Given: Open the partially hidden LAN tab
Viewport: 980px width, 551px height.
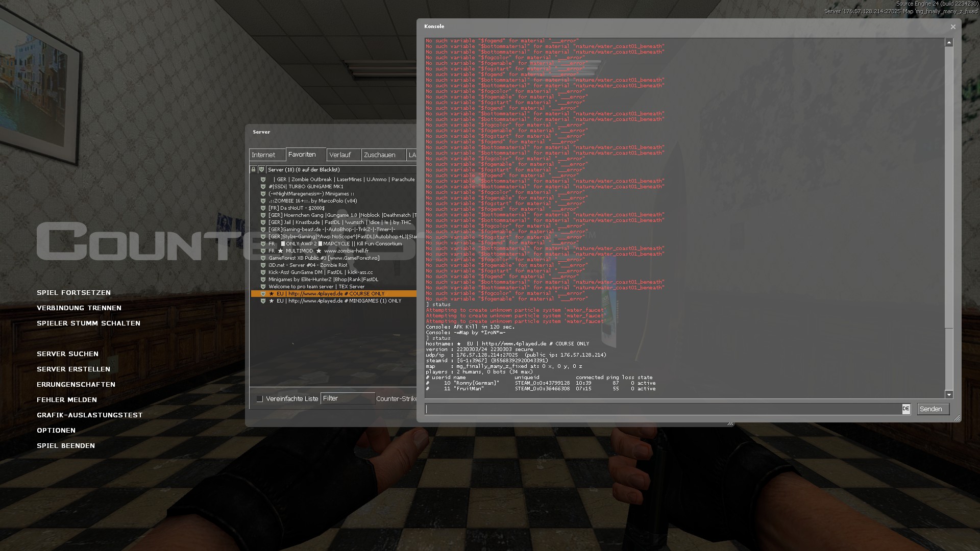Looking at the screenshot, I should pyautogui.click(x=412, y=155).
